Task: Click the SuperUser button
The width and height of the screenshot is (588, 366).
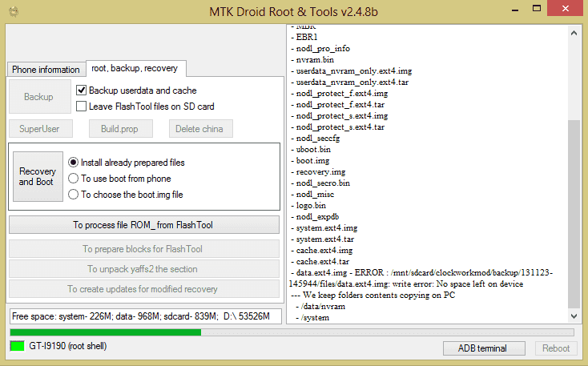Action: click(41, 129)
